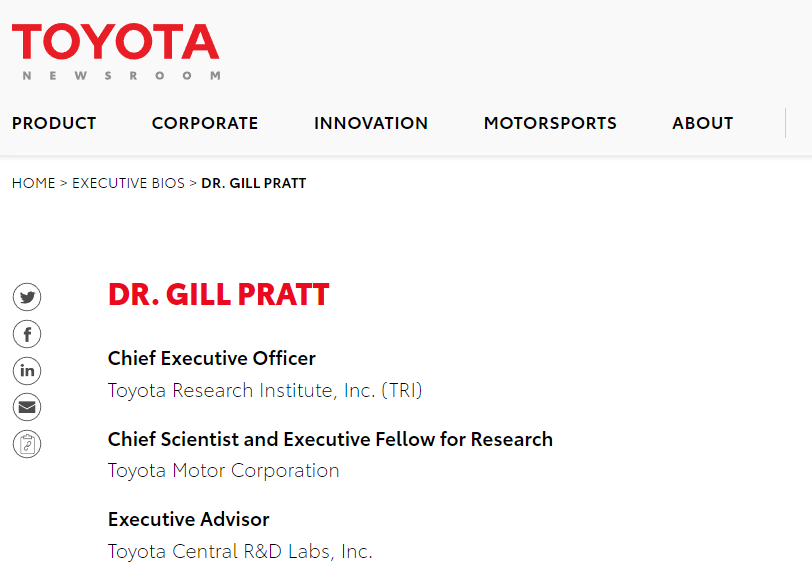Go to the Motorsports section
The height and width of the screenshot is (578, 812).
(x=550, y=123)
